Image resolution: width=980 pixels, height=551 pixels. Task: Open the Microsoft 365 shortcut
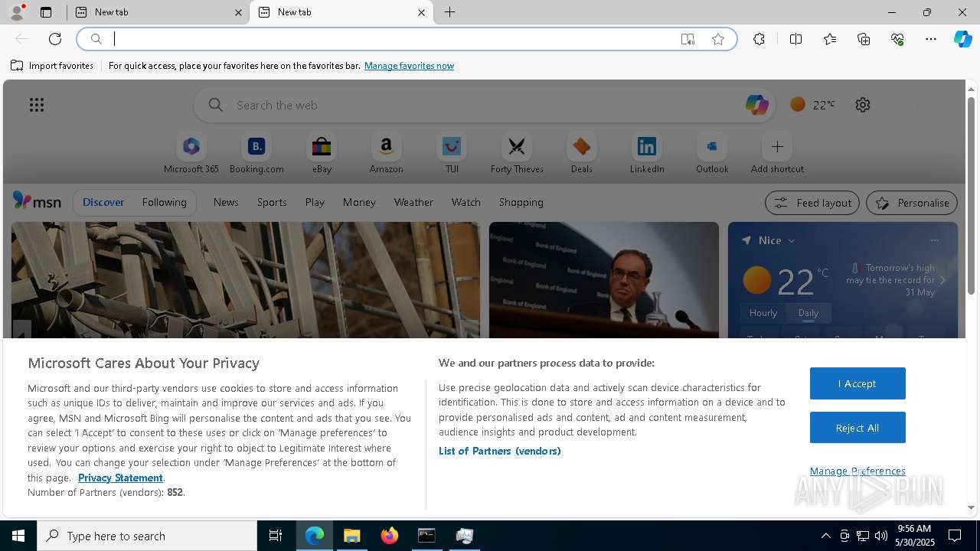(x=191, y=154)
